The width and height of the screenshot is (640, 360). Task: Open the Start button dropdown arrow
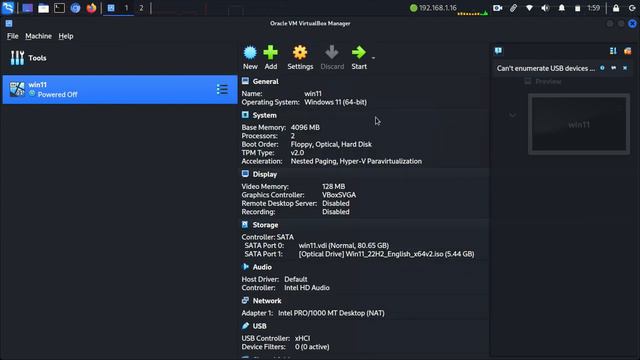point(373,58)
